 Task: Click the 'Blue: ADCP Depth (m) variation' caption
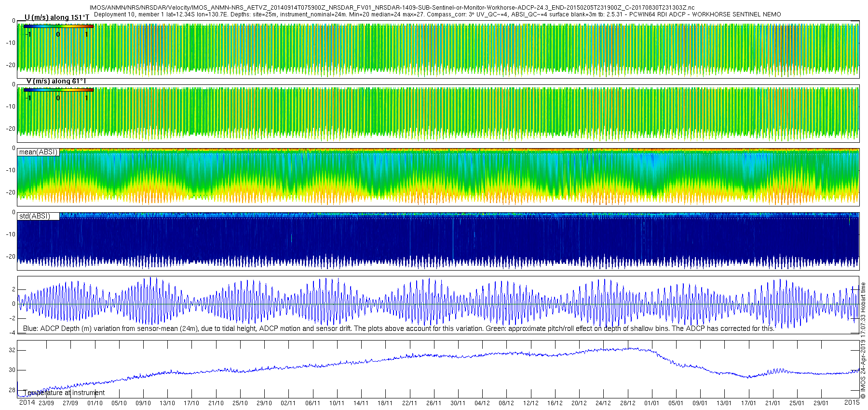(x=398, y=328)
